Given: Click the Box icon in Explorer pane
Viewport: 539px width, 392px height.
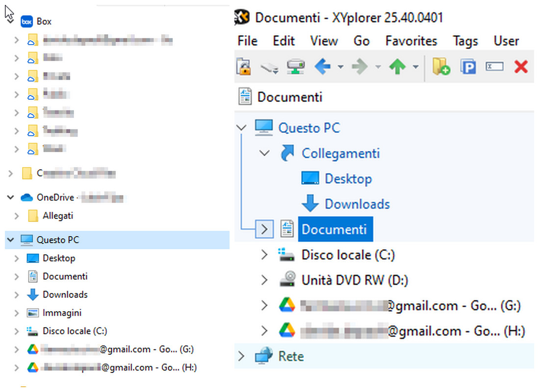Looking at the screenshot, I should [x=26, y=22].
